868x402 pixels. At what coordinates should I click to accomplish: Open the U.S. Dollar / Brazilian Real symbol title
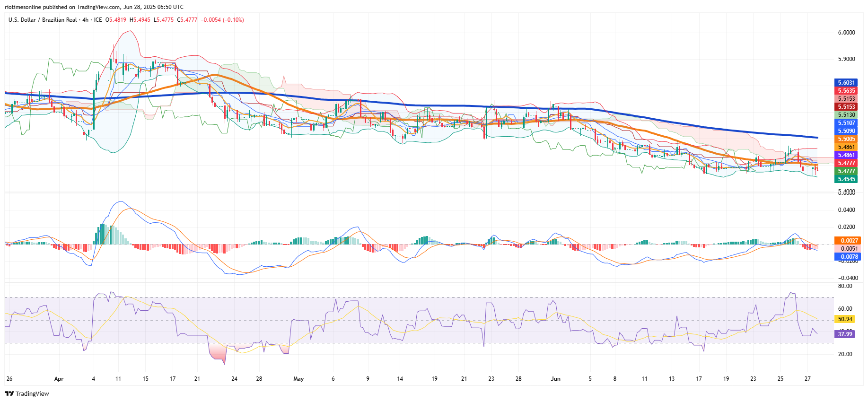pyautogui.click(x=43, y=20)
